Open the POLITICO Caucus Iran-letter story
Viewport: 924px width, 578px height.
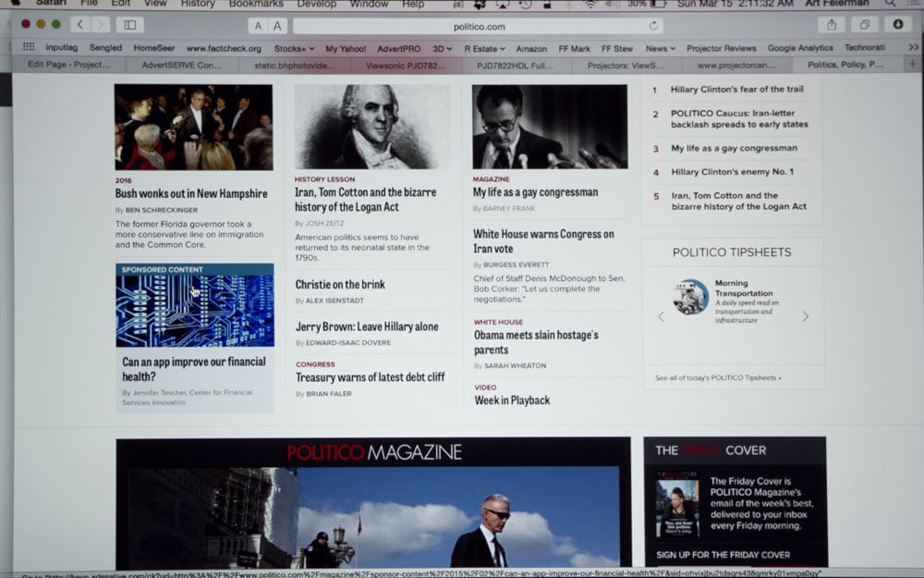pyautogui.click(x=739, y=118)
